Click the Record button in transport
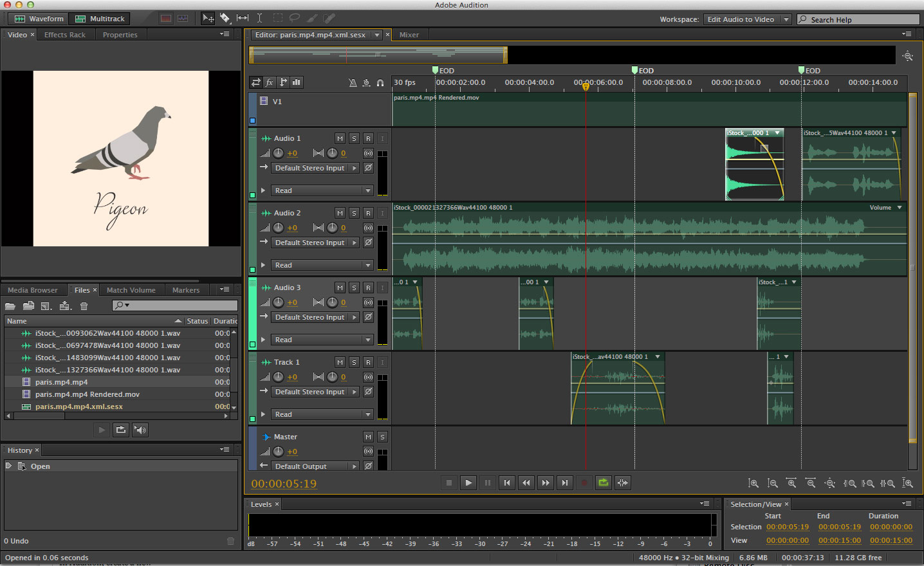The height and width of the screenshot is (566, 924). tap(584, 482)
